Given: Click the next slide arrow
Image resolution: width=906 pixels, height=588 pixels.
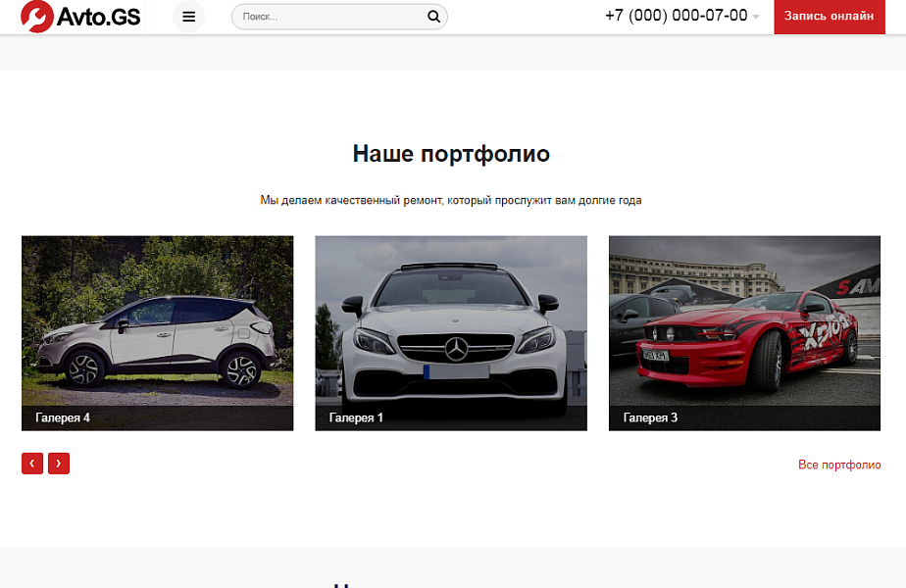Looking at the screenshot, I should pos(59,463).
